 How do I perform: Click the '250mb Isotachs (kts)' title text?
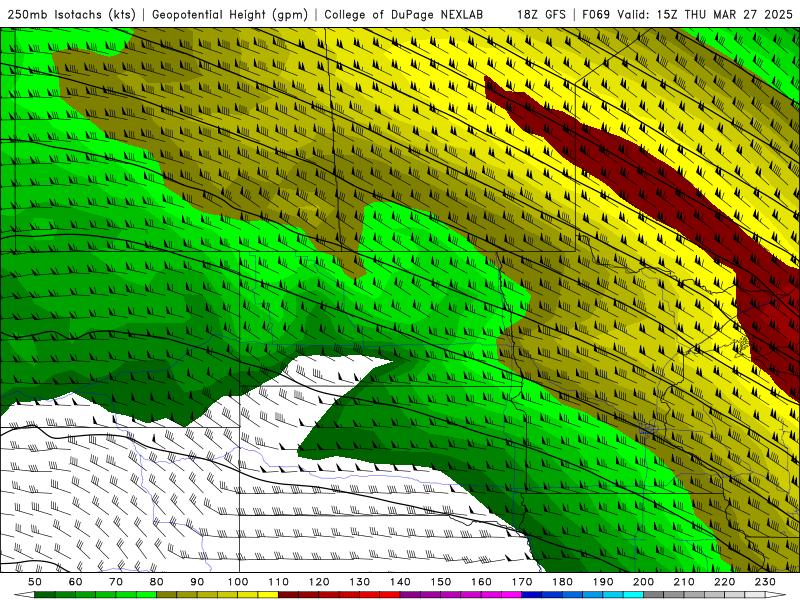pyautogui.click(x=71, y=15)
